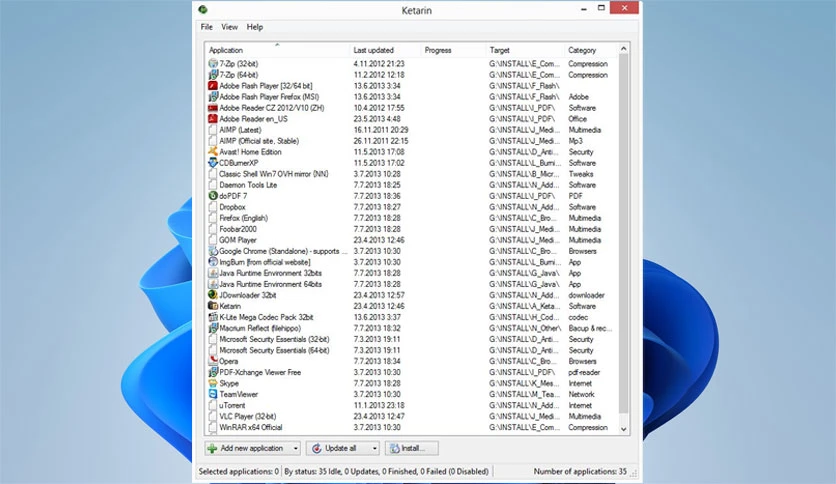836x484 pixels.
Task: Click the ImgBurn row icon
Action: [213, 262]
